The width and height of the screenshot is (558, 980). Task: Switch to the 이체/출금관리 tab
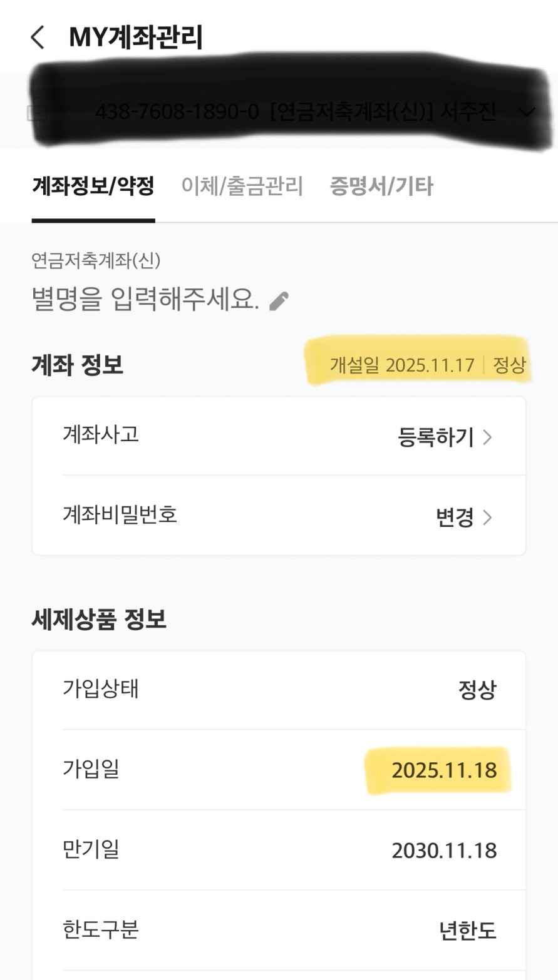(242, 186)
